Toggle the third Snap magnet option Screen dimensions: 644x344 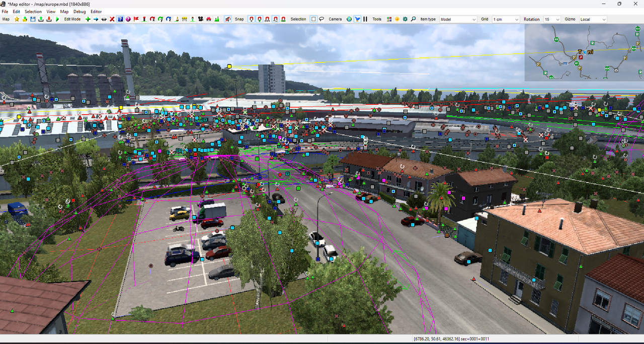[x=267, y=19]
